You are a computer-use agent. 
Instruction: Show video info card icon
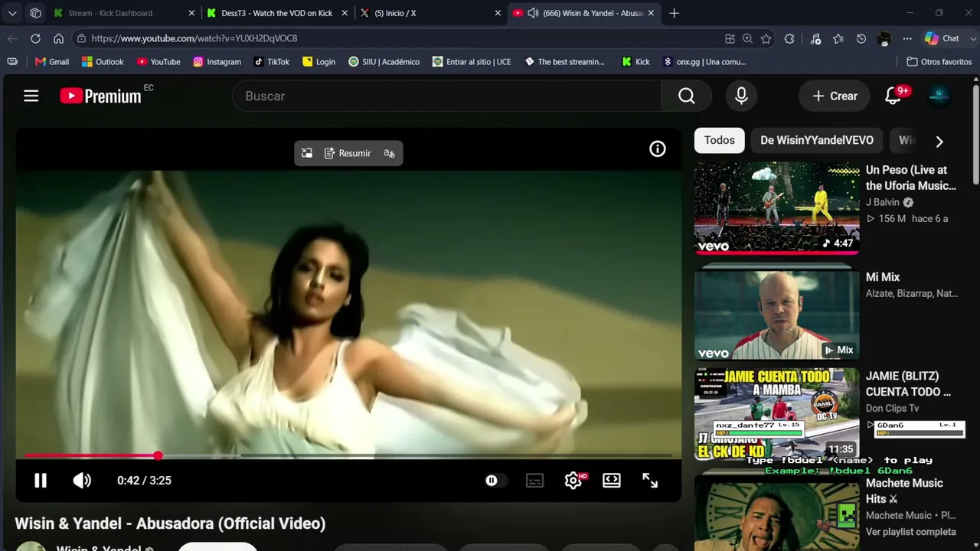coord(658,149)
